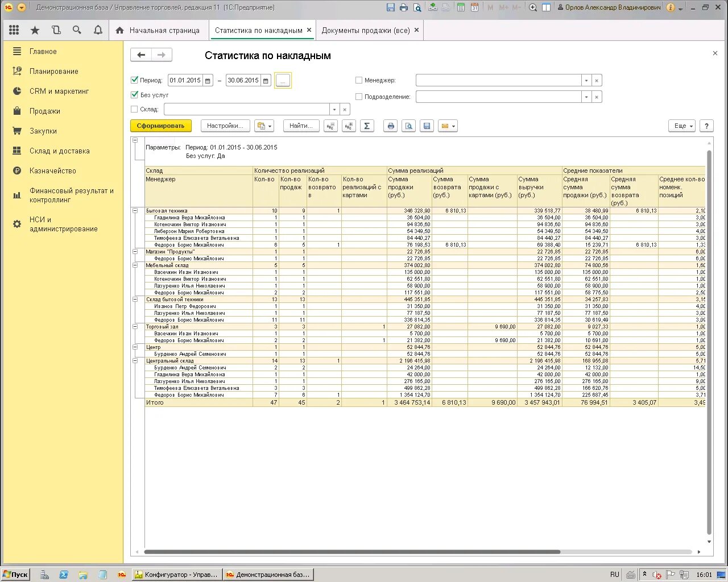Open the Главное section
The width and height of the screenshot is (728, 582).
(x=43, y=51)
